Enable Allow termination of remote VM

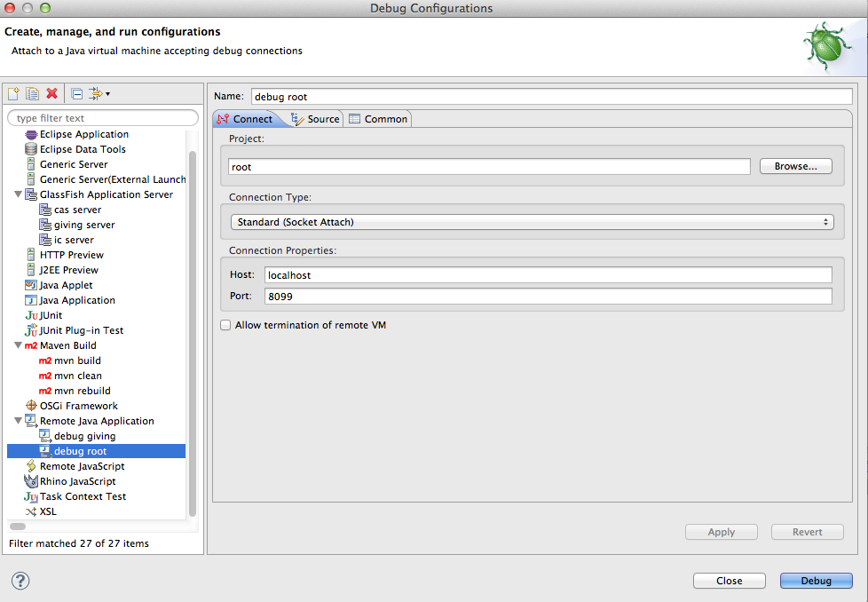tap(225, 325)
